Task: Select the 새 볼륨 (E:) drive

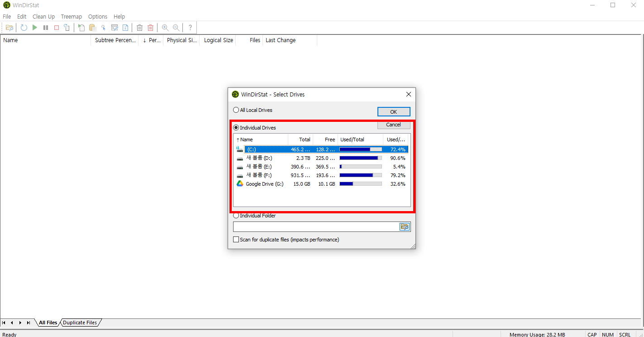Action: (322, 167)
